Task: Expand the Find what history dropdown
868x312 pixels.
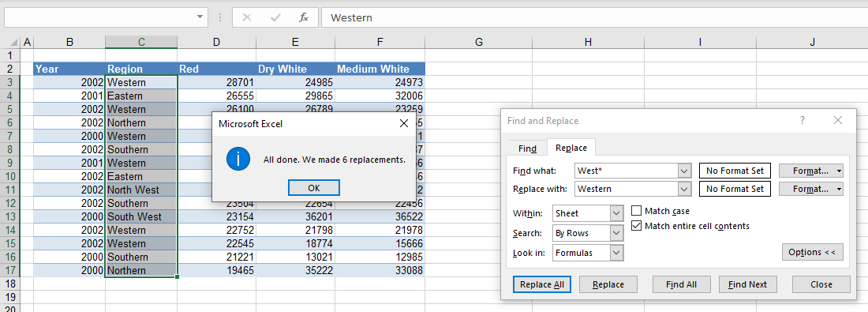Action: click(x=685, y=171)
